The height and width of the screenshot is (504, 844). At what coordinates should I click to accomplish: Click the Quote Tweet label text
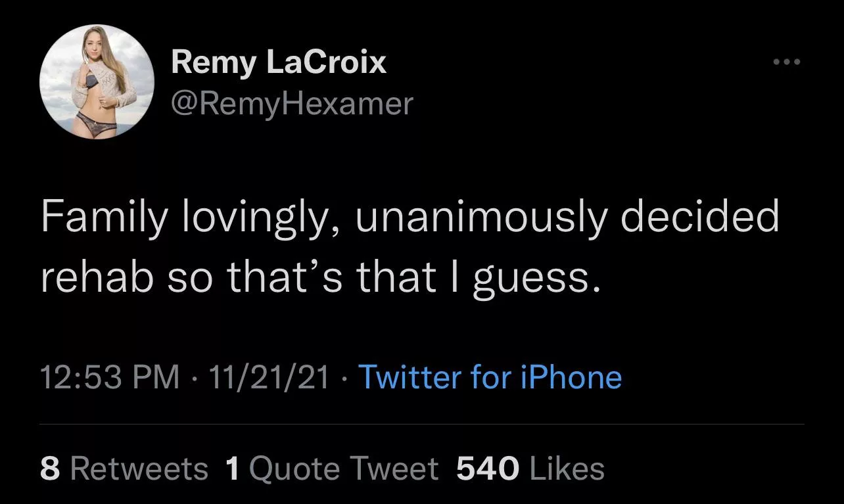[x=344, y=469]
